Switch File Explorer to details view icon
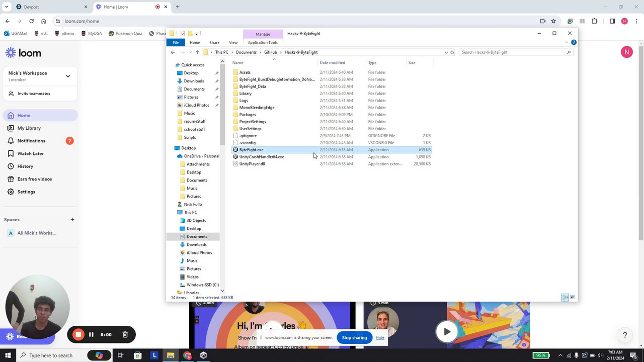Viewport: 644px width, 362px height. tap(565, 298)
